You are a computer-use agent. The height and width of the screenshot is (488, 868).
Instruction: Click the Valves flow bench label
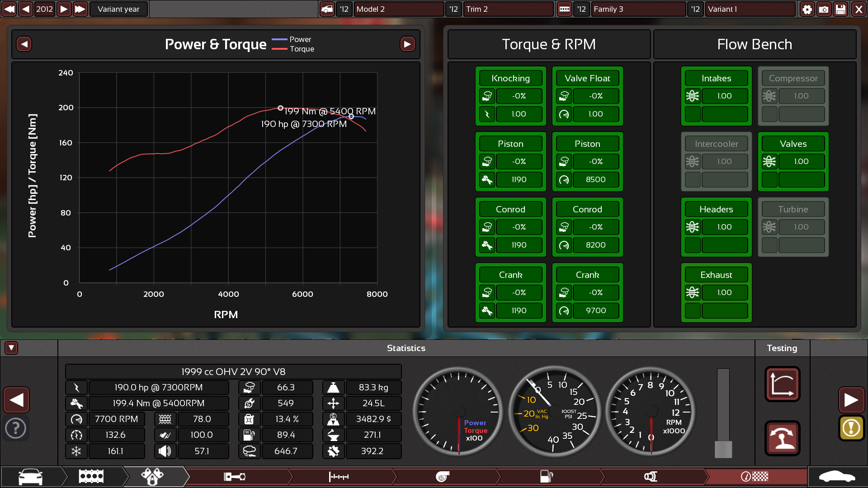point(793,144)
